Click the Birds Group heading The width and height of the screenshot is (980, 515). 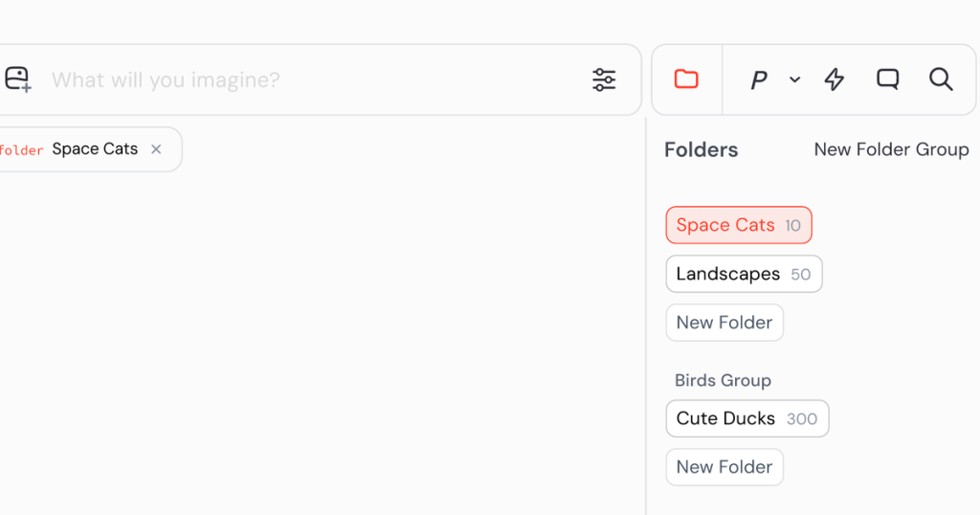point(723,381)
